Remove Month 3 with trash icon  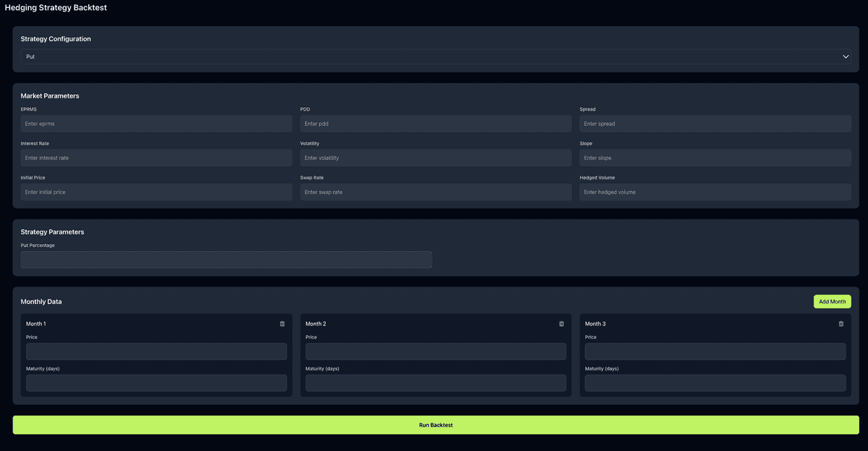point(841,324)
